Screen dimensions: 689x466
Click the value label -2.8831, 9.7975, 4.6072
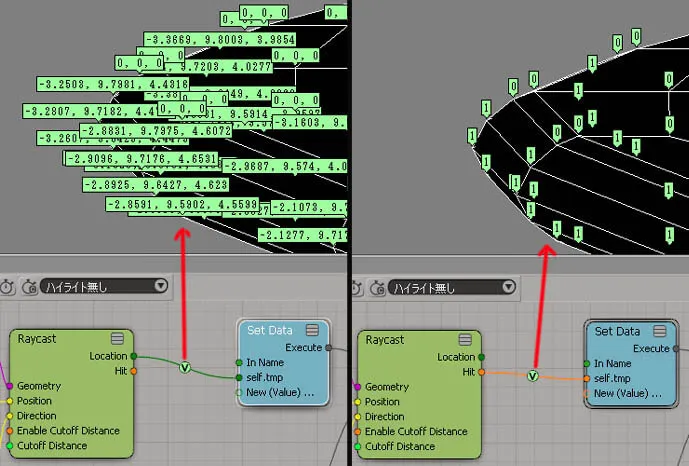pyautogui.click(x=156, y=130)
